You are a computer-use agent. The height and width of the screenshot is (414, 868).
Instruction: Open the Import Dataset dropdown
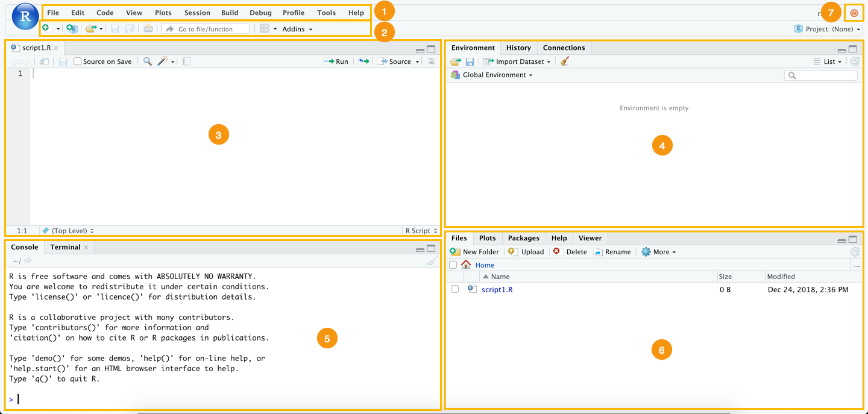(x=517, y=61)
